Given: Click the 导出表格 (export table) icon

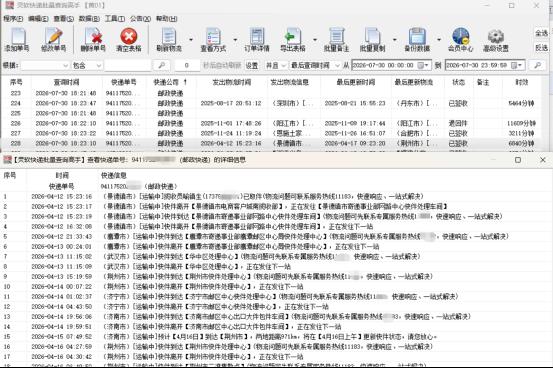Looking at the screenshot, I should (293, 40).
